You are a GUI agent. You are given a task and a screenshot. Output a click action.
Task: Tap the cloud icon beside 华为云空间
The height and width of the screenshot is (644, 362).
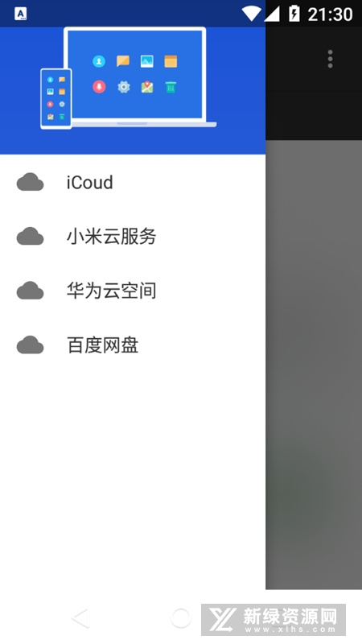pos(30,291)
